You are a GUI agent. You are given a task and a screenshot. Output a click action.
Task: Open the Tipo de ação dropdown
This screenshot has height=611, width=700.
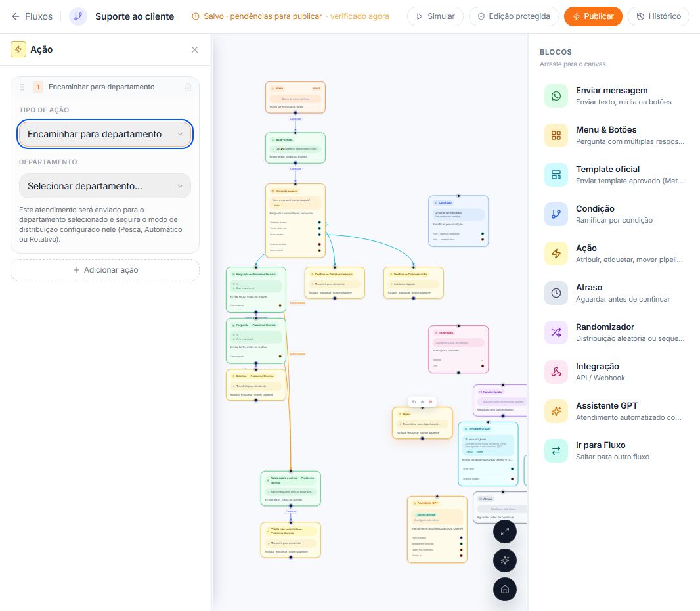point(105,134)
